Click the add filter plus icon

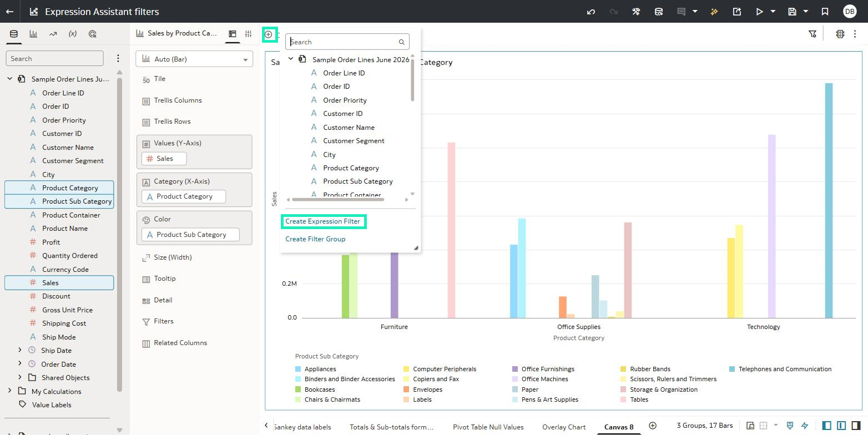tap(268, 34)
